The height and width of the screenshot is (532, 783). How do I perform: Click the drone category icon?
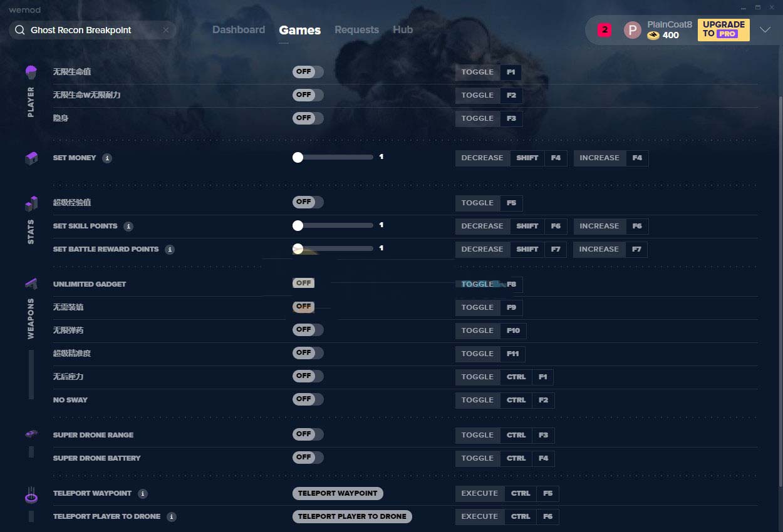click(x=31, y=434)
